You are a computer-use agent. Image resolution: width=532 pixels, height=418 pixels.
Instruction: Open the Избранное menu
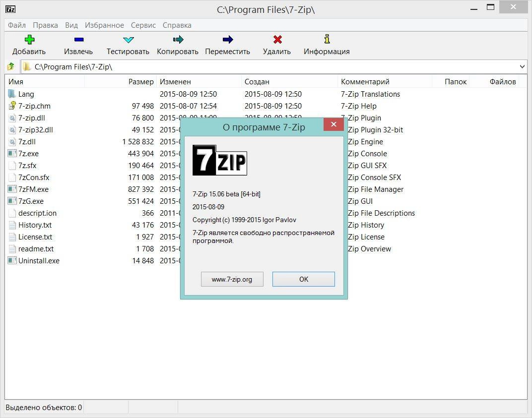(104, 25)
